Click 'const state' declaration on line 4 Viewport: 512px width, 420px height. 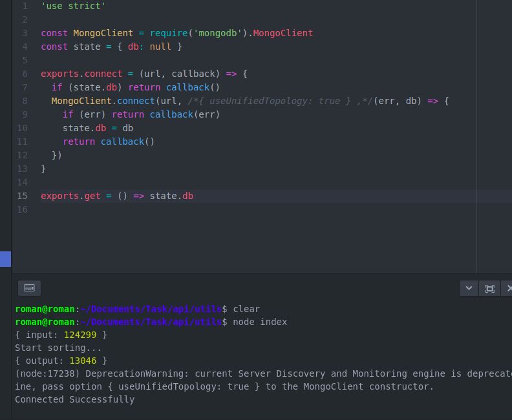(x=70, y=47)
